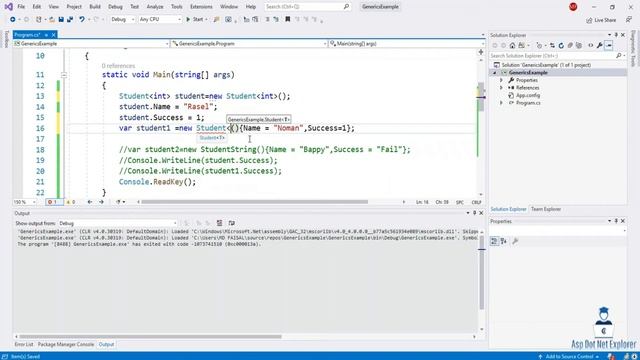Screen dimensions: 640x360
Task: Click the warning count indicator in editor footer
Action: (x=71, y=202)
